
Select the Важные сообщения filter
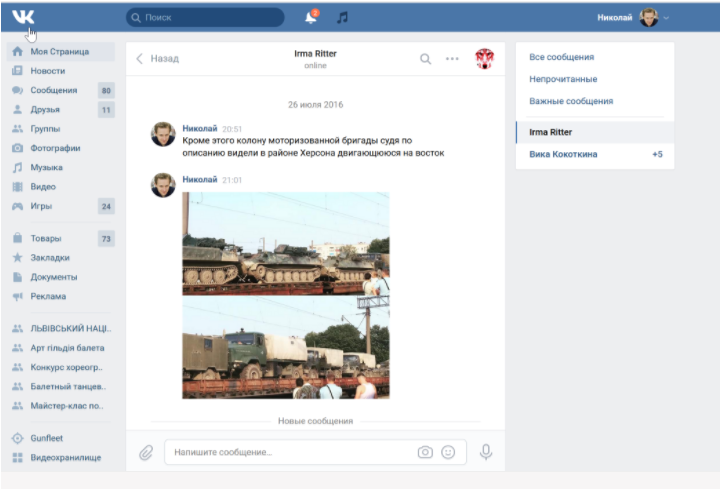click(x=571, y=101)
